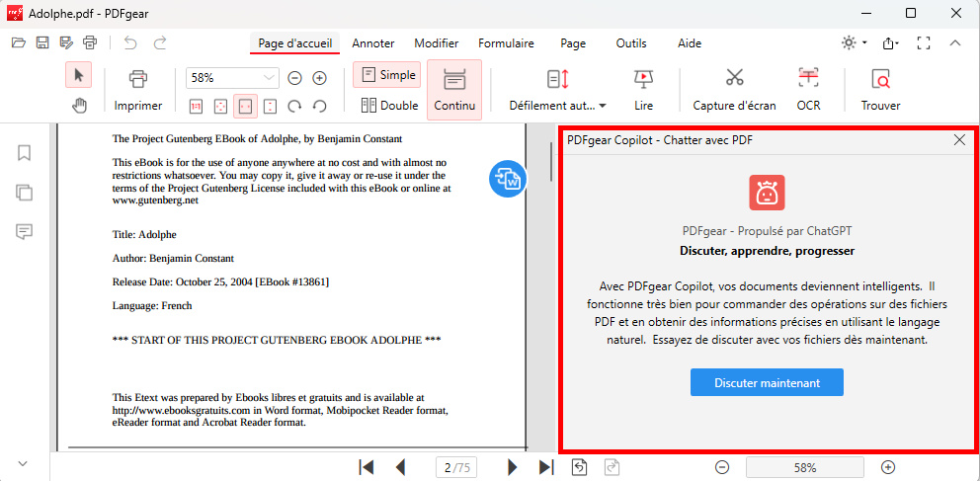This screenshot has height=481, width=980.
Task: Expand the sidebar bottom chevron
Action: pos(23,463)
